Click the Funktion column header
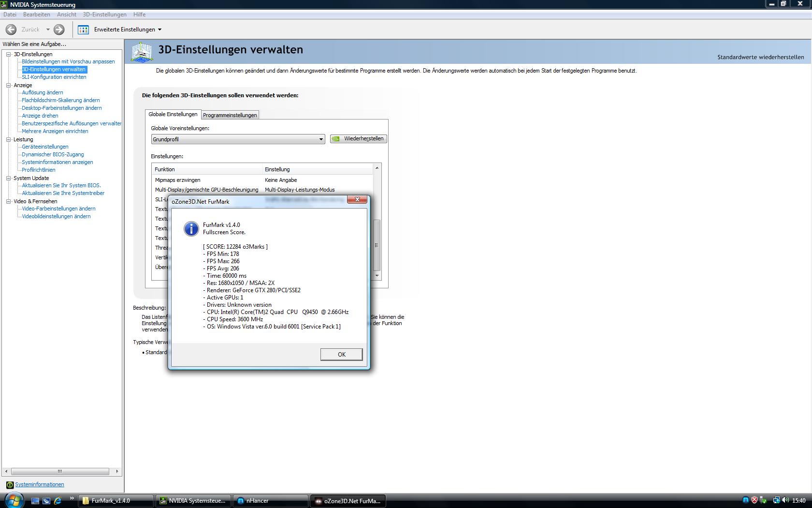The image size is (812, 508). [207, 169]
